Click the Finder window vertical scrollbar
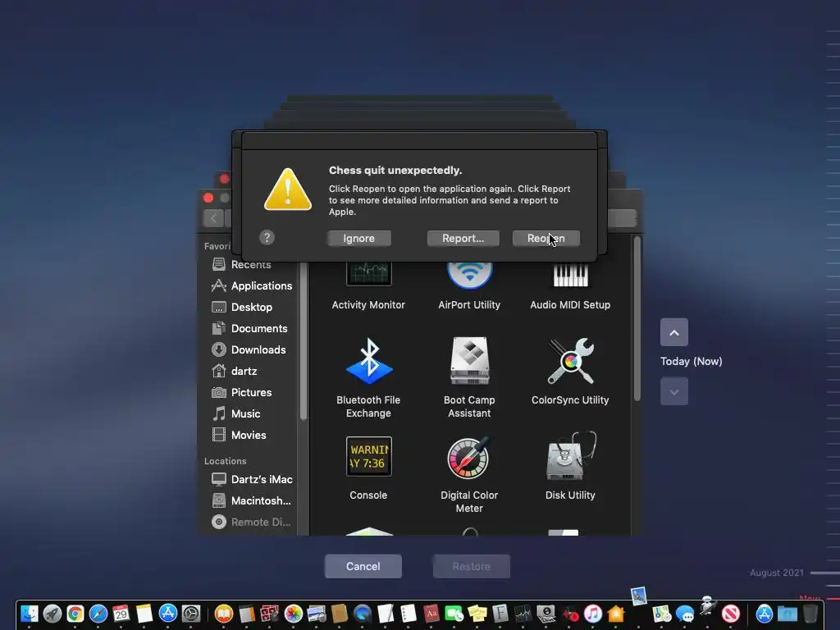 [x=637, y=319]
